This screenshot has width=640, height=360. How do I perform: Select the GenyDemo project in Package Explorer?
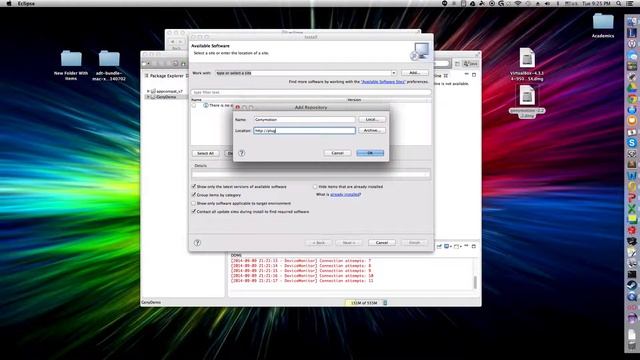pos(166,97)
